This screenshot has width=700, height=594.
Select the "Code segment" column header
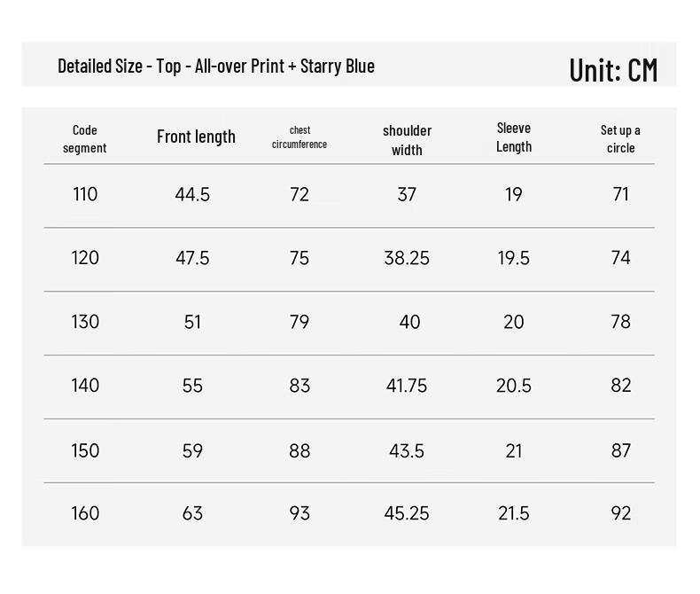85,139
